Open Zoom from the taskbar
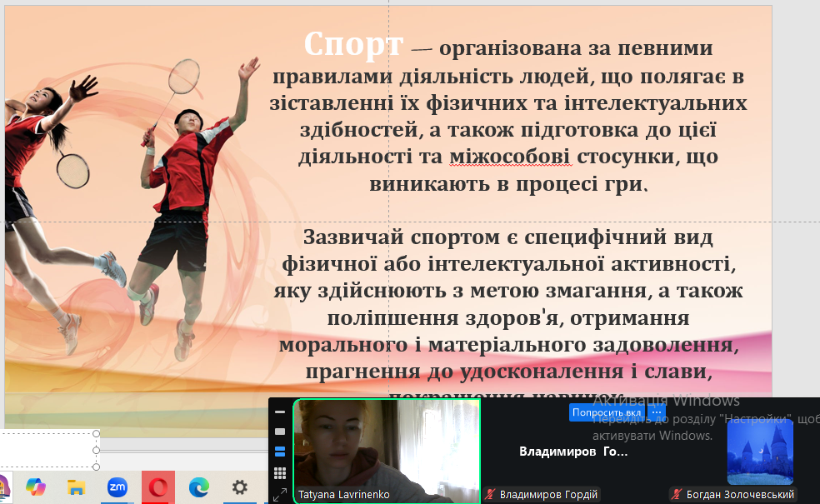820x504 pixels. click(x=117, y=487)
